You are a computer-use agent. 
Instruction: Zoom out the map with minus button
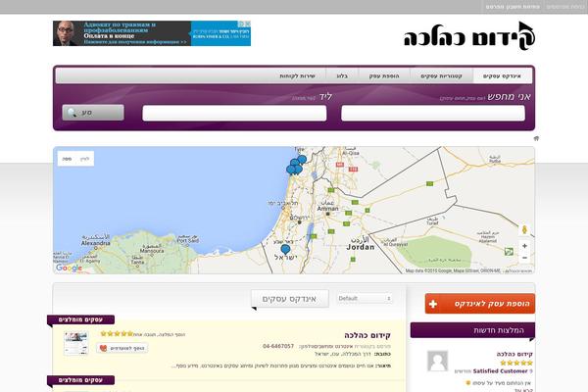point(524,258)
